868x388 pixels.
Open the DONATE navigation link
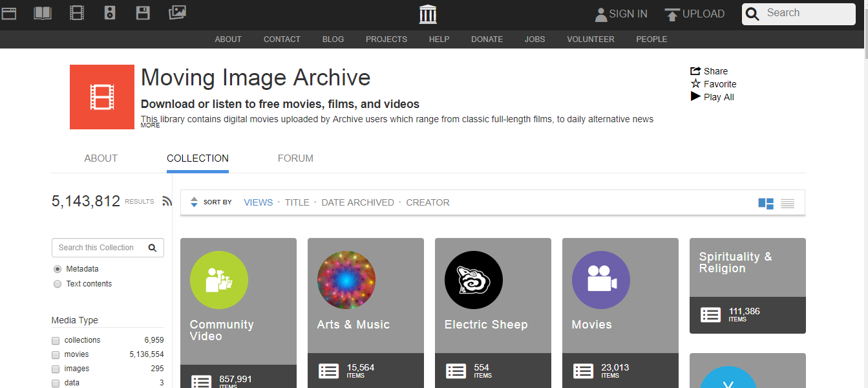tap(487, 39)
